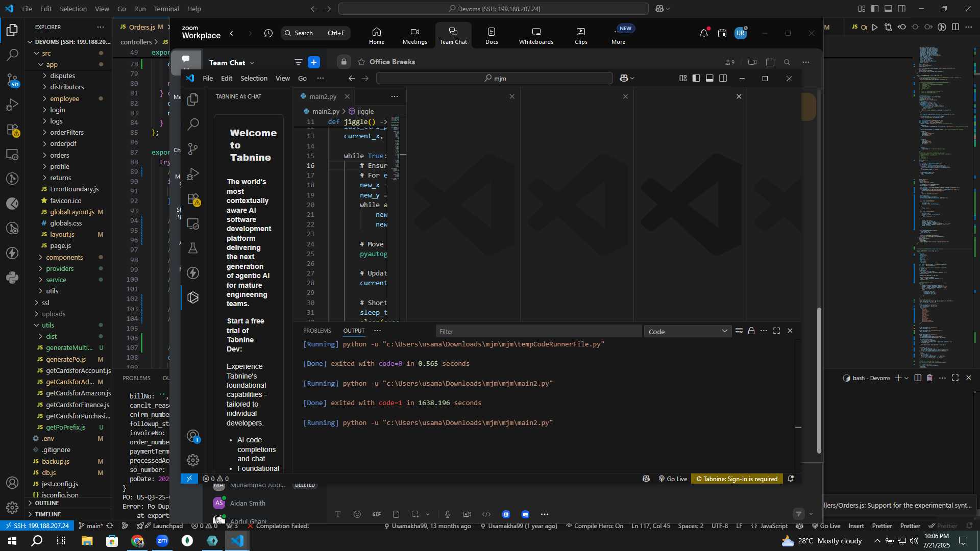Image resolution: width=980 pixels, height=551 pixels.
Task: Toggle output scroll lock in inner panel
Action: (751, 331)
